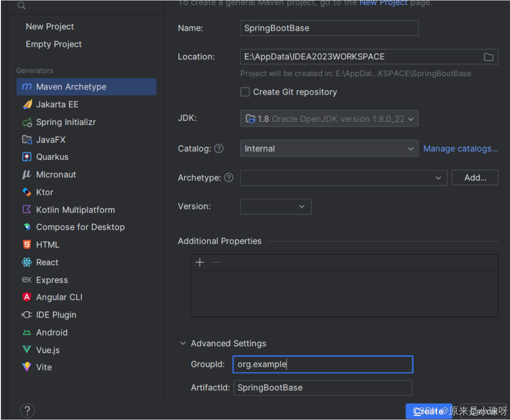Screen dimensions: 510x420
Task: Click the Create button
Action: (429, 411)
